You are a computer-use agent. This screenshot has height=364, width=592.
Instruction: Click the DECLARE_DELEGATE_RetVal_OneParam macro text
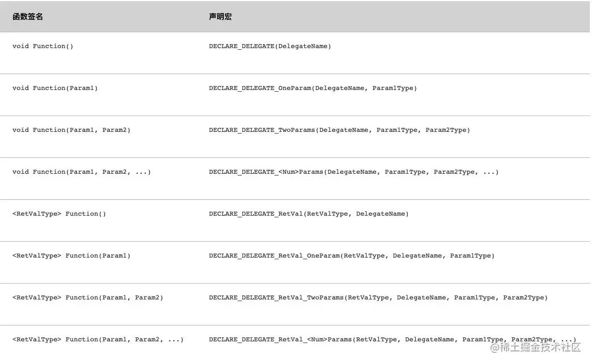pos(351,255)
